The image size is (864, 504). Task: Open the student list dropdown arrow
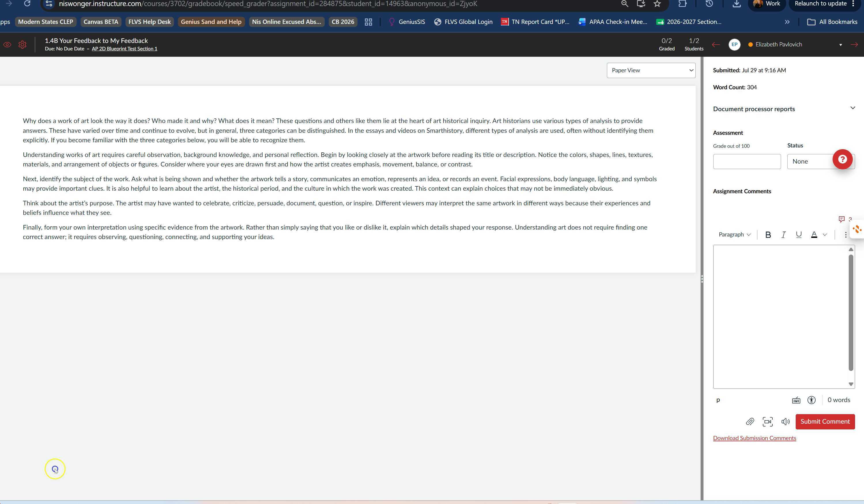(840, 45)
